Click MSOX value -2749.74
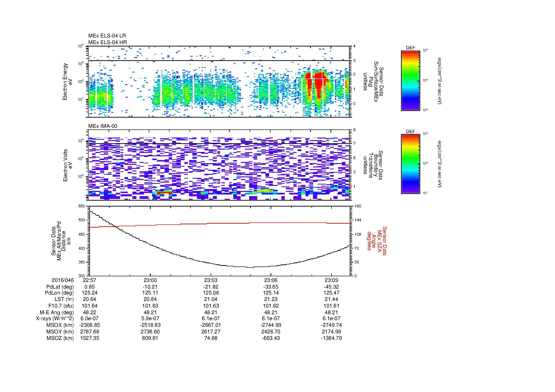Screen dimensions: 555x392 click(x=331, y=325)
